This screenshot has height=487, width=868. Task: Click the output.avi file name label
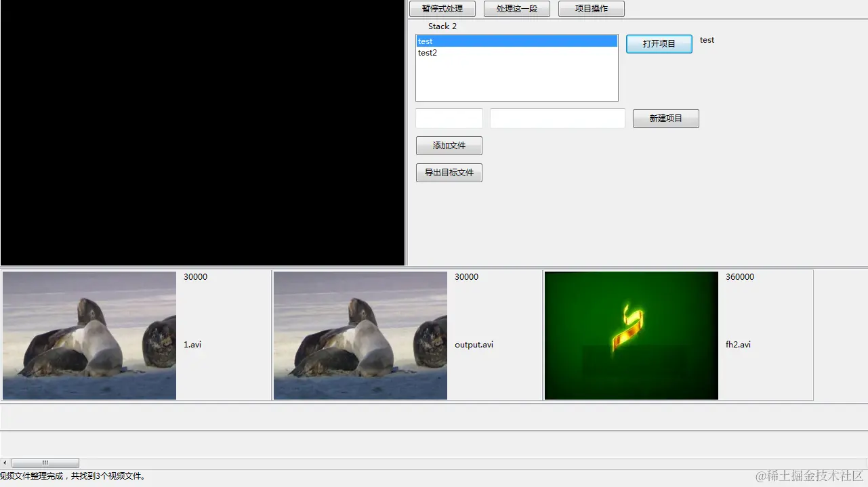point(474,345)
